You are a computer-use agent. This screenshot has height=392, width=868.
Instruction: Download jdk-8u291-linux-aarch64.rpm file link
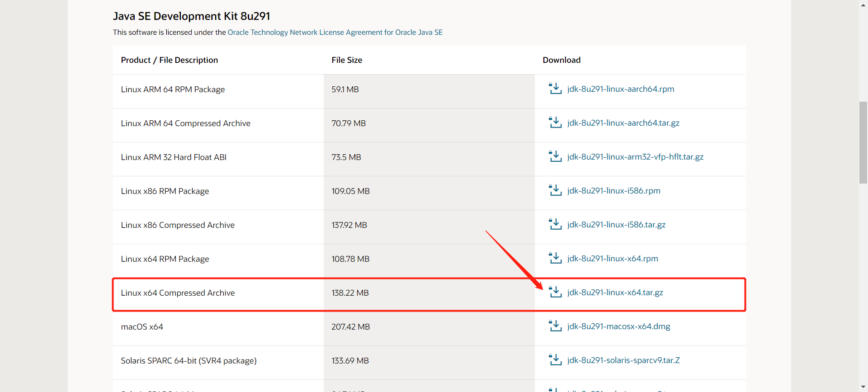[621, 89]
